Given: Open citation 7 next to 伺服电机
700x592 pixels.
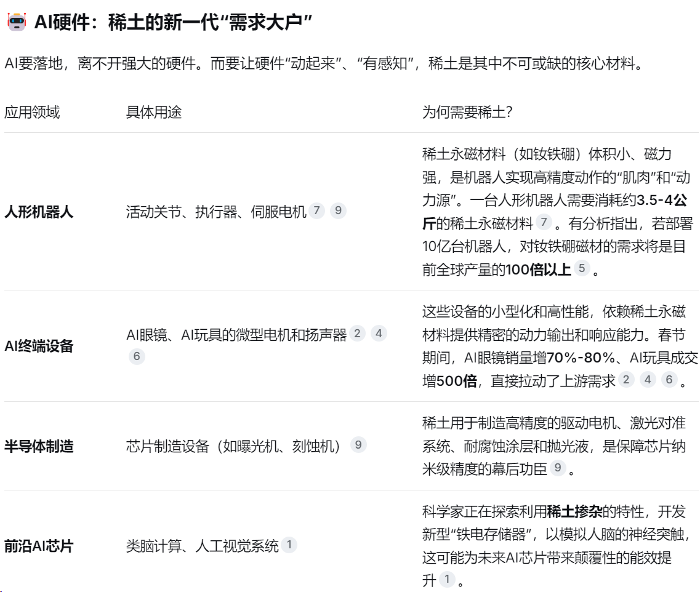Looking at the screenshot, I should point(317,211).
